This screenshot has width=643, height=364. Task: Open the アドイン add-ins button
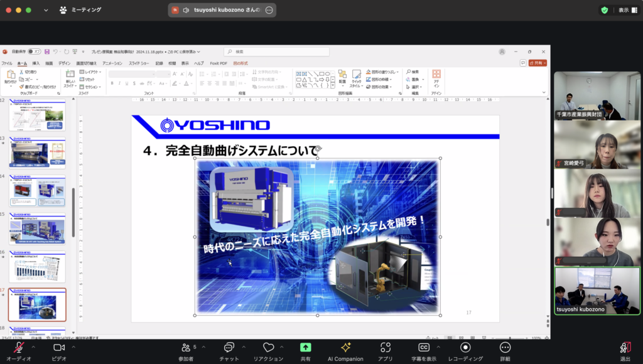436,78
